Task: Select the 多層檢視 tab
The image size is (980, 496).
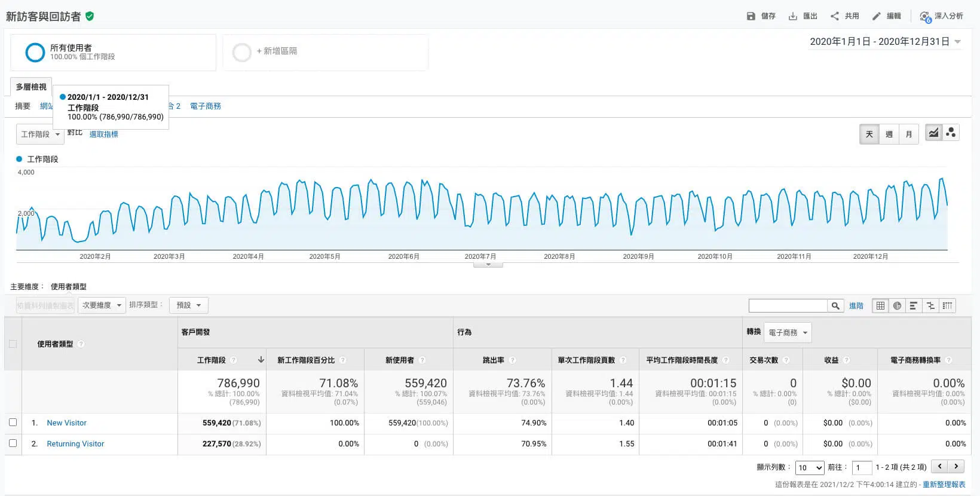Action: coord(31,87)
